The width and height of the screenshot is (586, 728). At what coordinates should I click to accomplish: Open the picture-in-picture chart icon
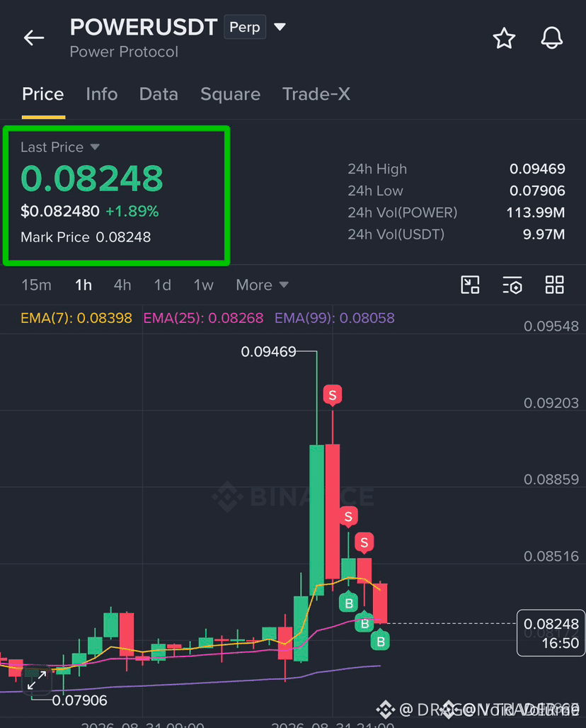470,285
